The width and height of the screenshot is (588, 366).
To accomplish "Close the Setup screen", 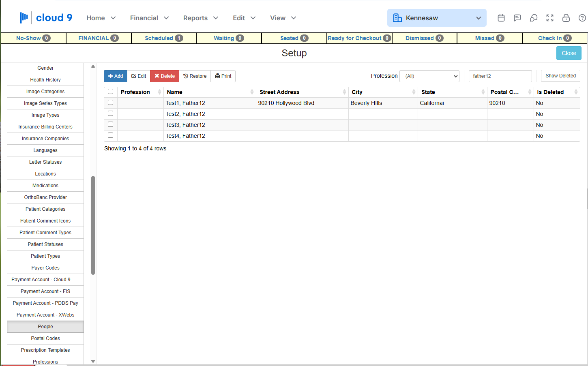I will (569, 53).
